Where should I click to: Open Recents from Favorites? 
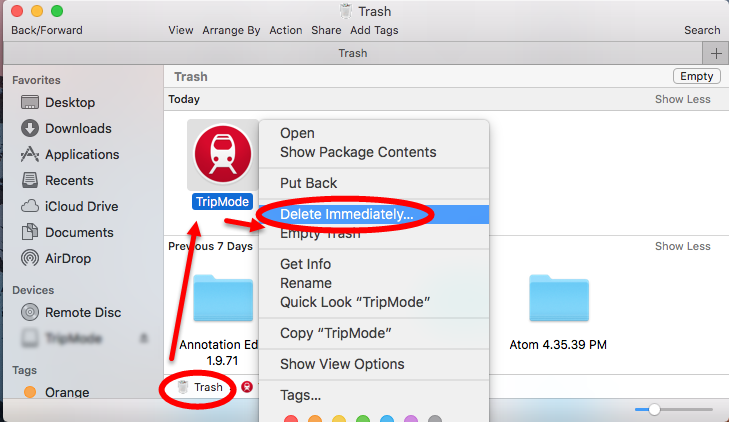point(57,180)
